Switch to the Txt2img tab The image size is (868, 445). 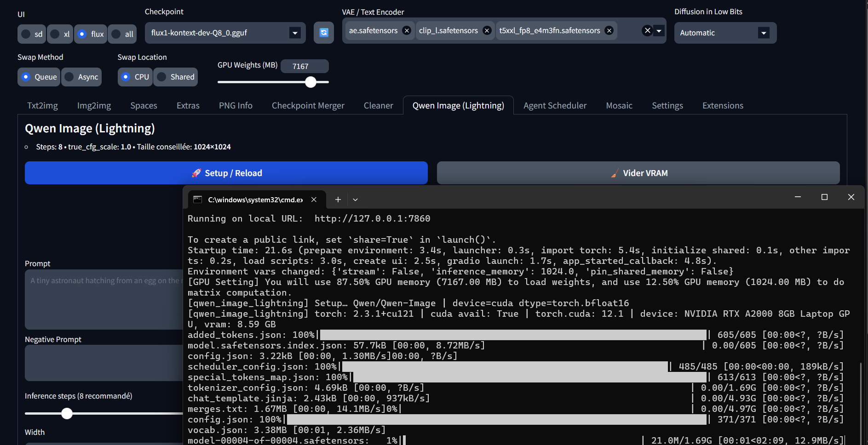pyautogui.click(x=42, y=105)
